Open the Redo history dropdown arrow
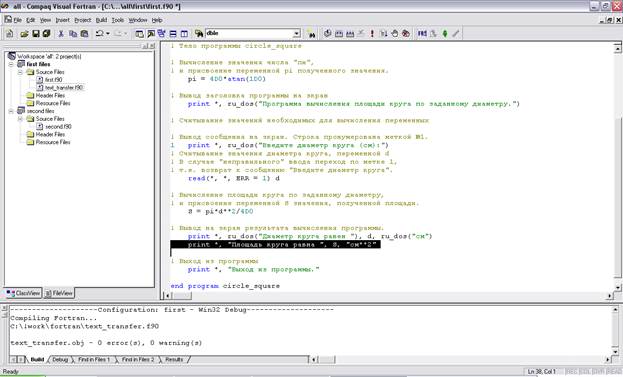623x377 pixels. (x=126, y=34)
